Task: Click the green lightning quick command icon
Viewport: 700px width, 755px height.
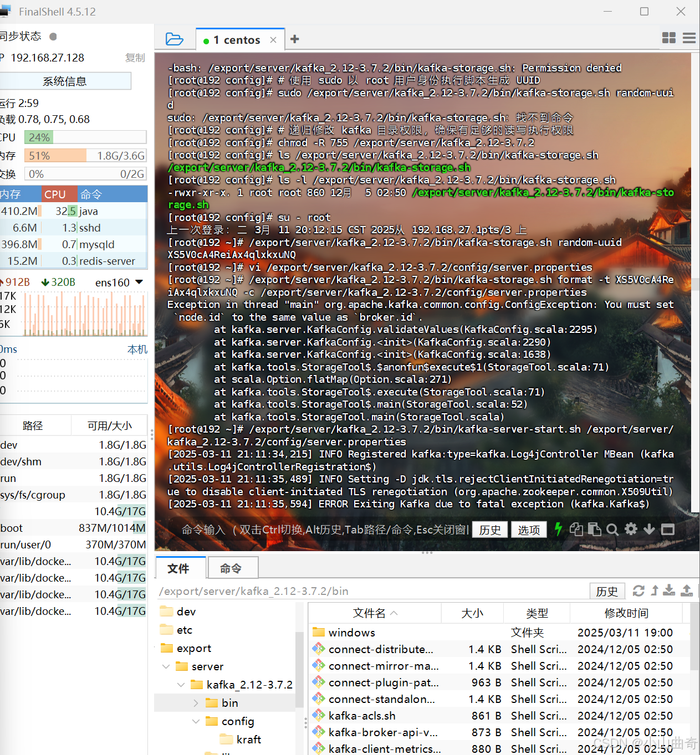Action: coord(558,530)
